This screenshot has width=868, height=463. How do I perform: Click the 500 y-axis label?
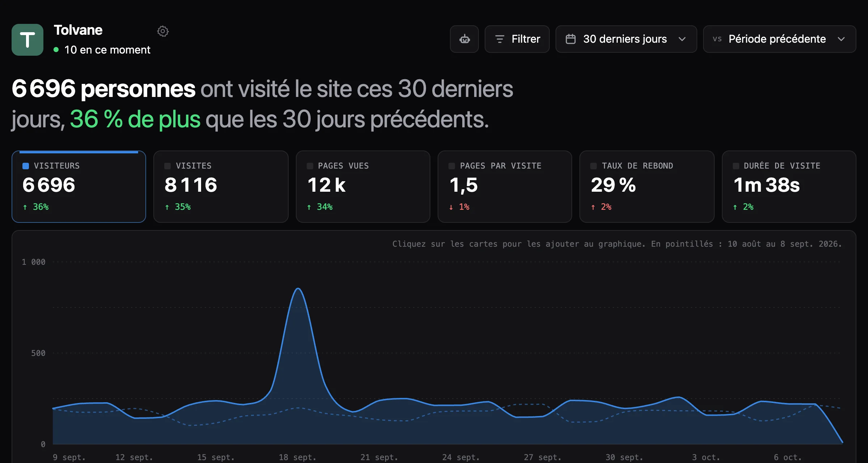click(38, 353)
